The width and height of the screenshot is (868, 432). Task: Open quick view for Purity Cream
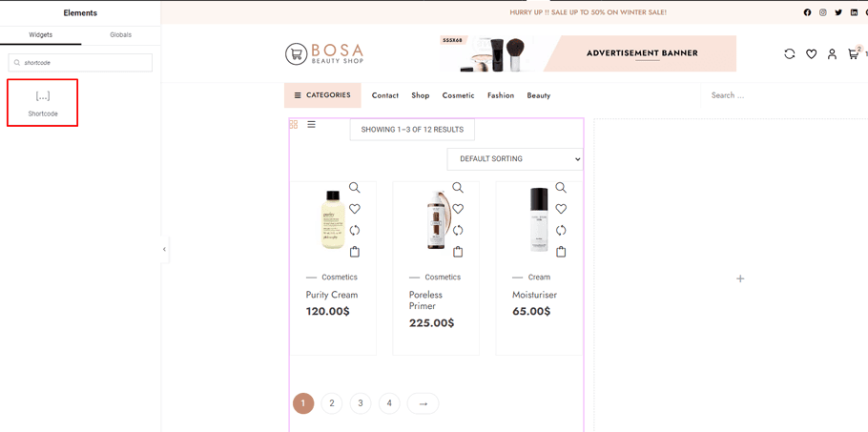click(355, 188)
